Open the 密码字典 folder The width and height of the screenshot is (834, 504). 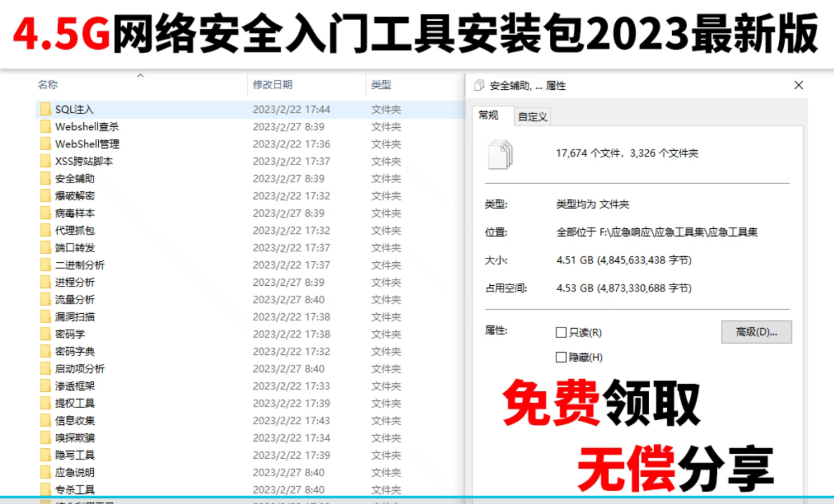tap(75, 351)
